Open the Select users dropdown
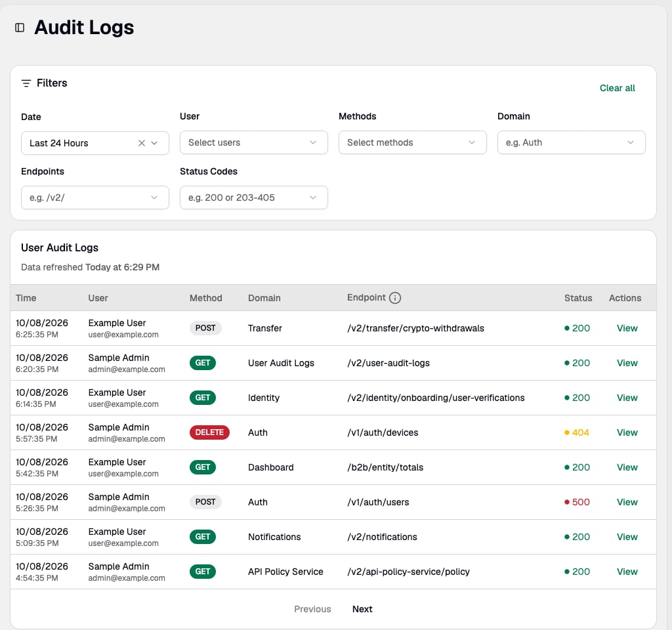672x630 pixels. tap(254, 142)
